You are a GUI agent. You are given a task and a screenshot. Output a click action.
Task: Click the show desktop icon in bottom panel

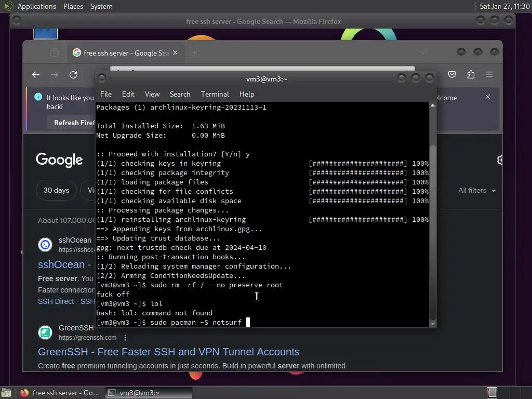click(x=6, y=393)
